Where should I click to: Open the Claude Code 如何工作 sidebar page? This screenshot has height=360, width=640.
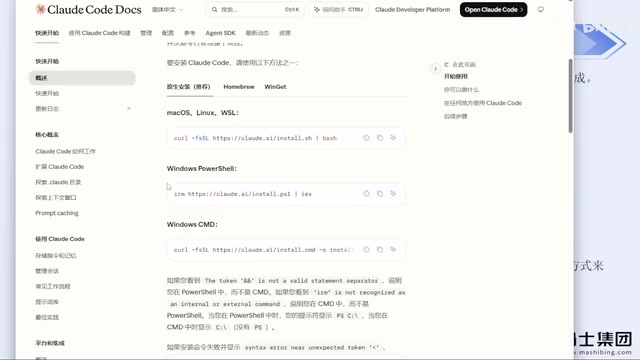point(65,151)
